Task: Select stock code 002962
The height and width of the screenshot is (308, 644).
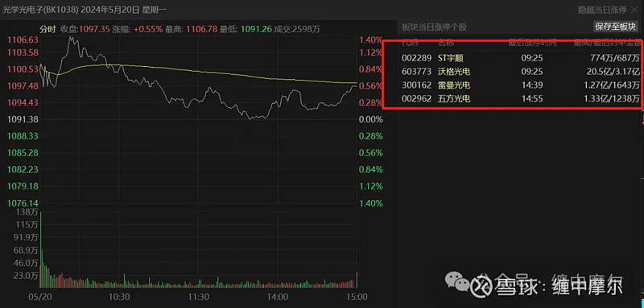Action: [416, 98]
